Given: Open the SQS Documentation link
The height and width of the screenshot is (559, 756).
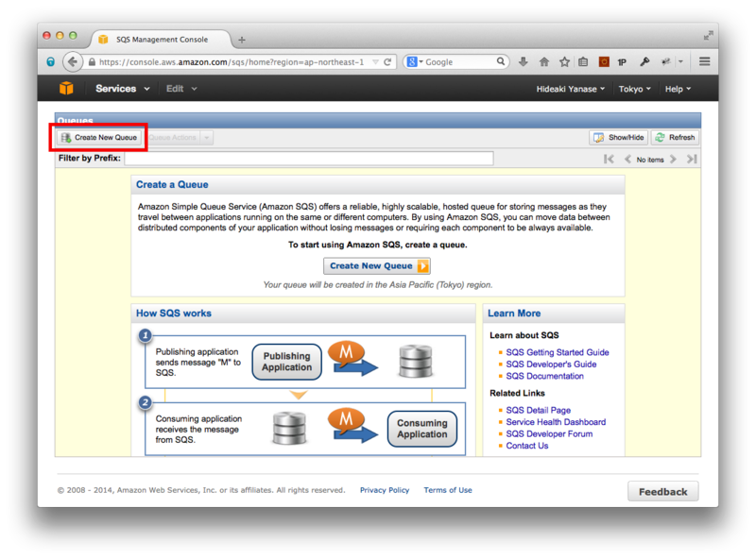Looking at the screenshot, I should (545, 376).
